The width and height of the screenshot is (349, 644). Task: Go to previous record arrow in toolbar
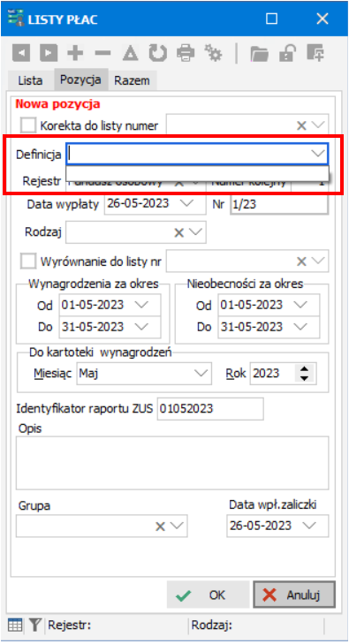tap(20, 53)
